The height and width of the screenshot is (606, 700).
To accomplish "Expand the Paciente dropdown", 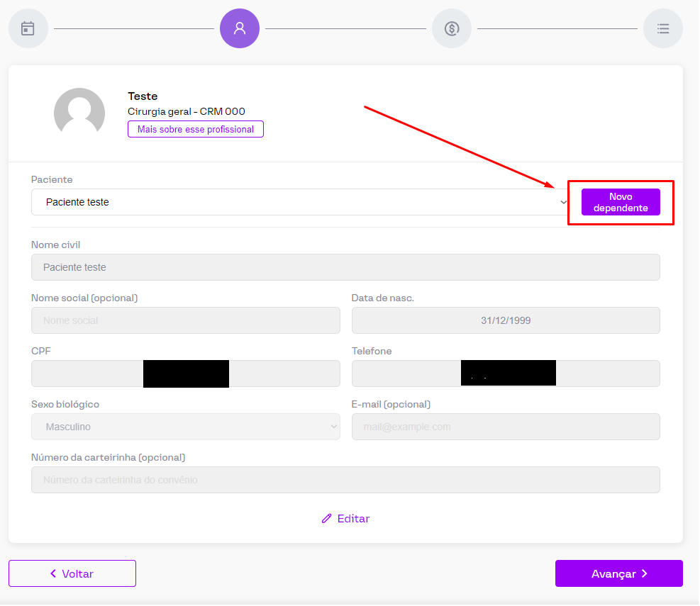I will (301, 202).
